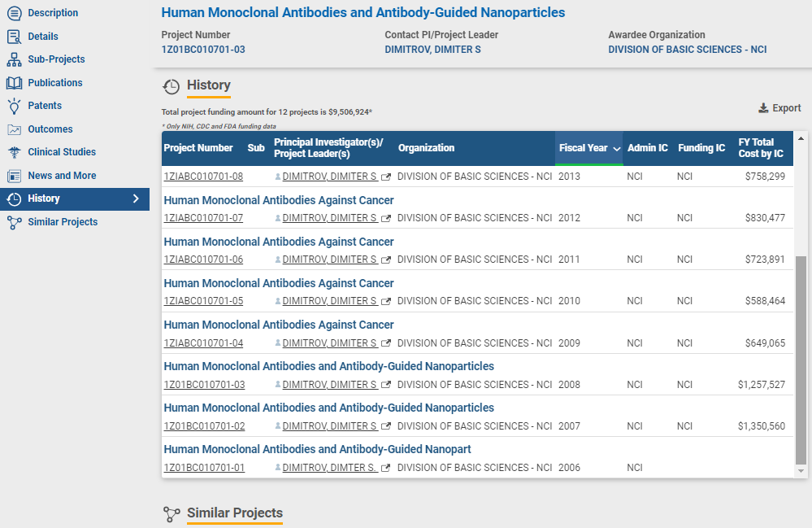The image size is (812, 528).
Task: Go to Similar Projects in sidebar
Action: (x=63, y=222)
